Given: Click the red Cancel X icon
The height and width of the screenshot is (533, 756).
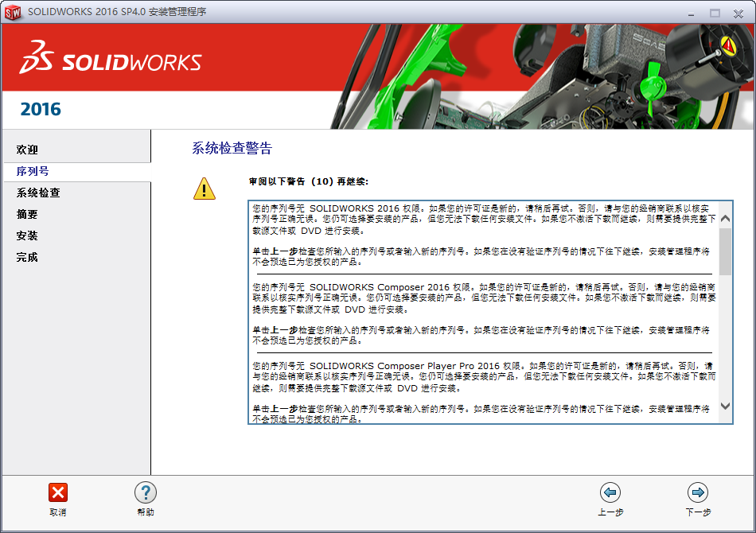Looking at the screenshot, I should (58, 492).
